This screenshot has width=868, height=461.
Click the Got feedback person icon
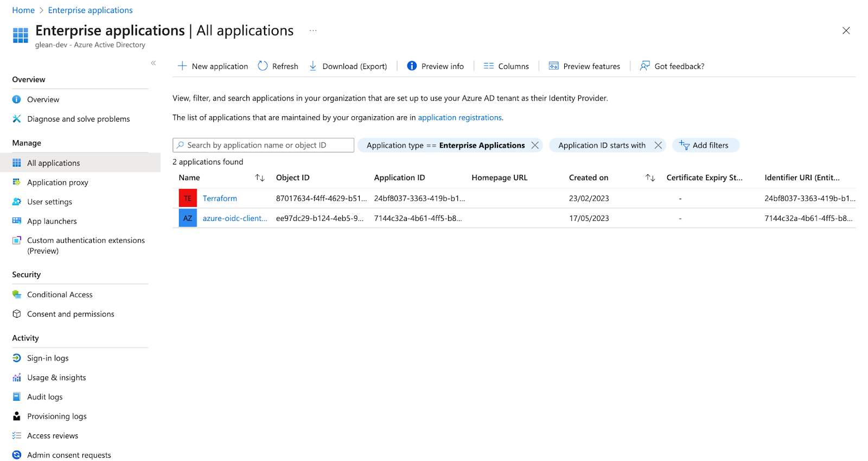(644, 66)
